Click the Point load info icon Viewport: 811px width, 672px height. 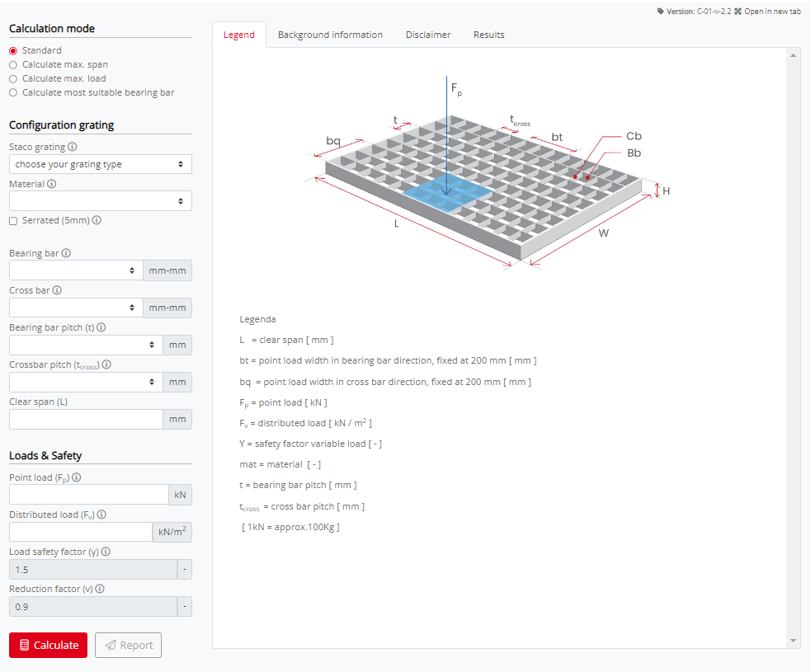(x=76, y=477)
